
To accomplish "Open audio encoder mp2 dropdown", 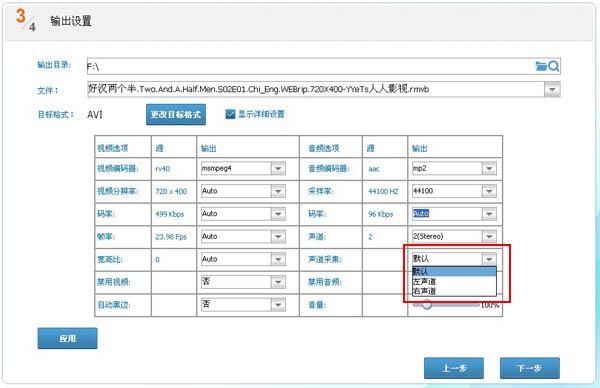I will tap(489, 168).
